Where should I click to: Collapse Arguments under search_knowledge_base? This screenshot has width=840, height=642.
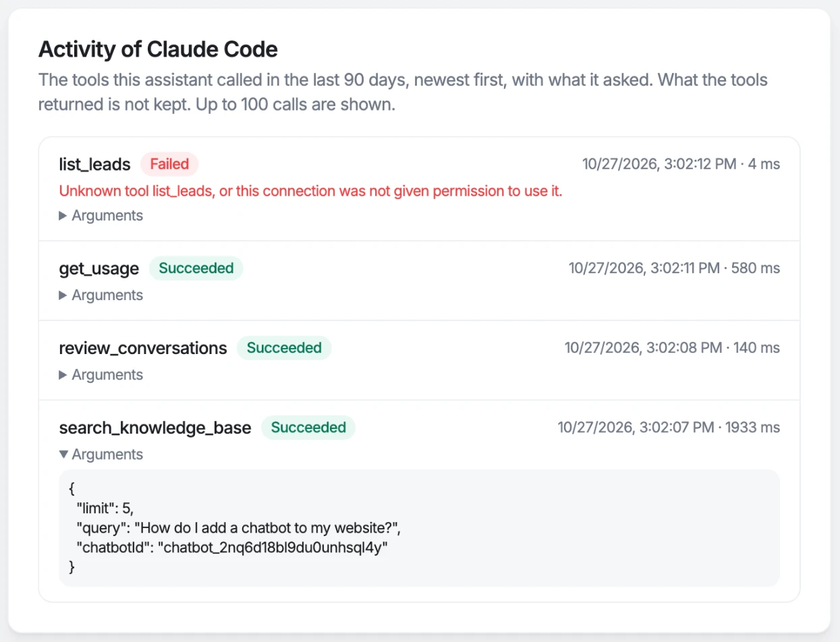[x=101, y=455]
